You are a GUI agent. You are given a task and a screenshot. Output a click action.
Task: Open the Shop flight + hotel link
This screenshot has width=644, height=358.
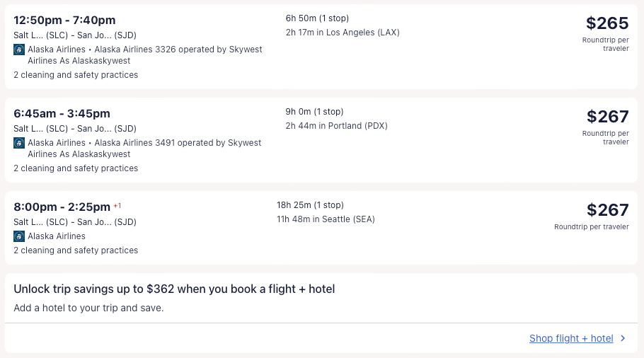(x=571, y=338)
